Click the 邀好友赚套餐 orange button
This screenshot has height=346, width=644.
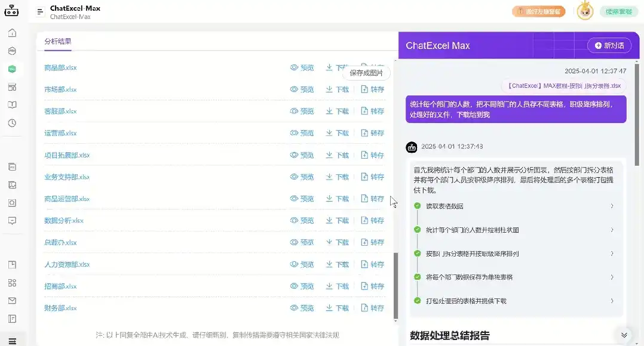[x=538, y=11]
